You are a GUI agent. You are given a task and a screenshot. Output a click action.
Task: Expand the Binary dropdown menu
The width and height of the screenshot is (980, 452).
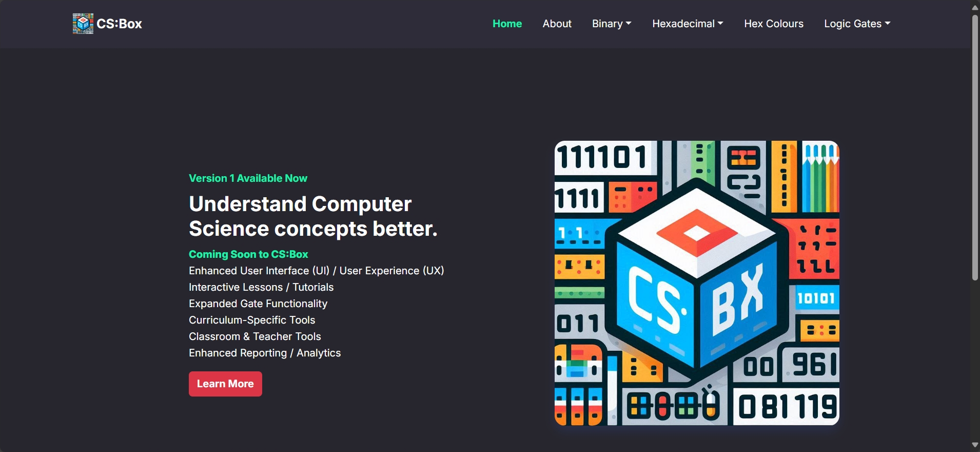coord(612,24)
